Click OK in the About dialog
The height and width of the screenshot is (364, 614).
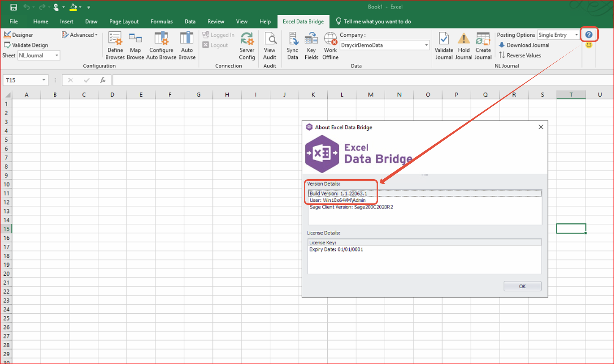click(522, 286)
